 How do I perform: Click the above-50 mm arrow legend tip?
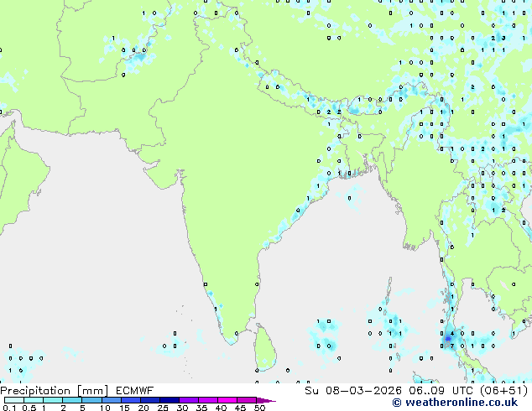pyautogui.click(x=266, y=400)
